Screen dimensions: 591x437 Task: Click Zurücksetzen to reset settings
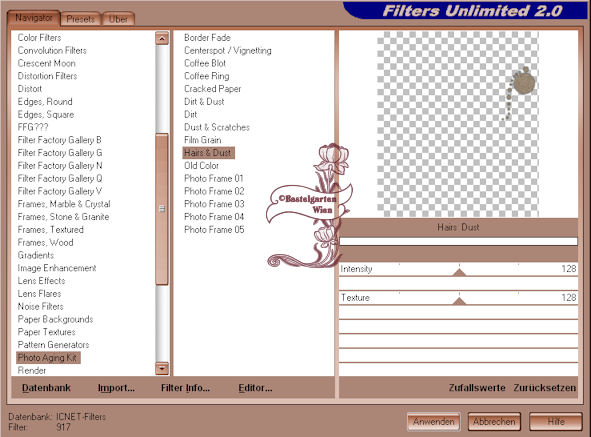point(545,388)
